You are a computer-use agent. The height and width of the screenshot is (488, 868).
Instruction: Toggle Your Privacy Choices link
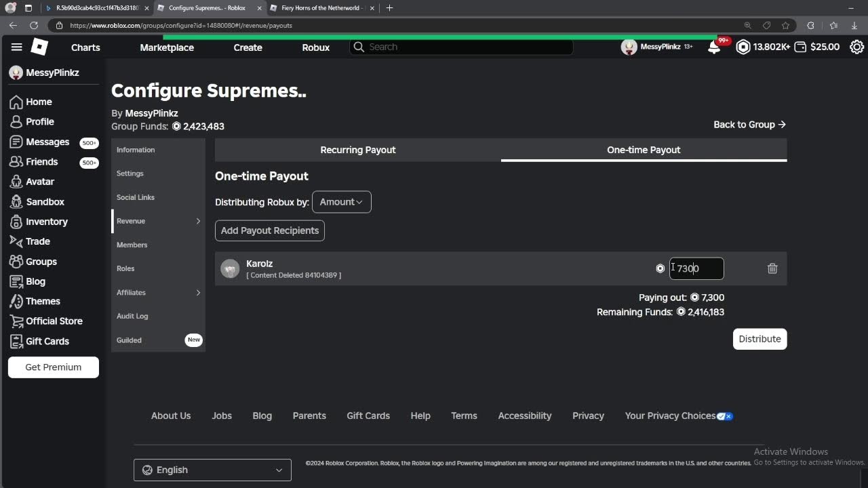679,415
